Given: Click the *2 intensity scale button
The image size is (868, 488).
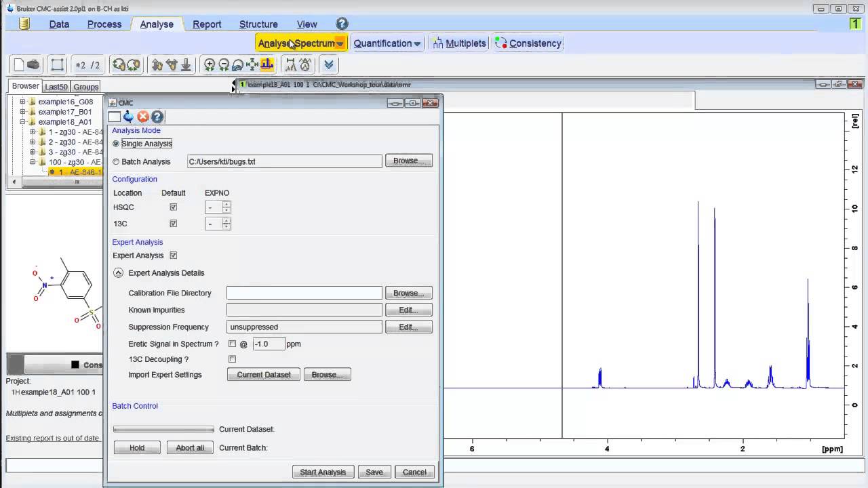Looking at the screenshot, I should pyautogui.click(x=81, y=65).
